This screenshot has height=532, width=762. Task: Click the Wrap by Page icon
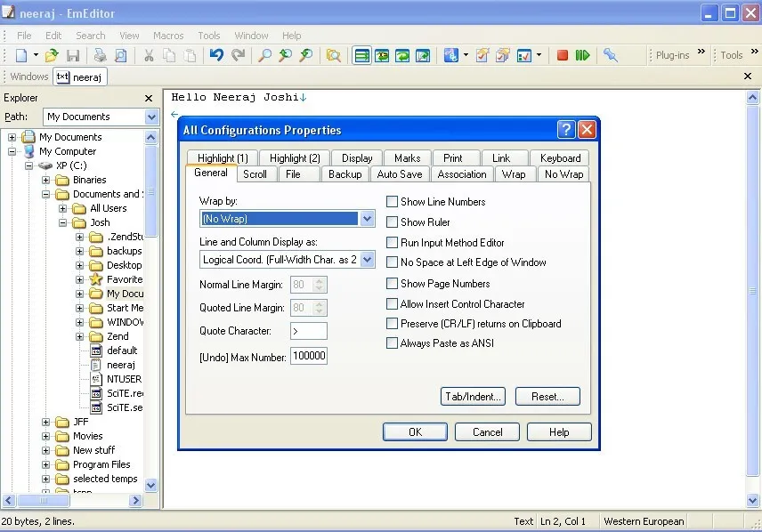coord(423,55)
